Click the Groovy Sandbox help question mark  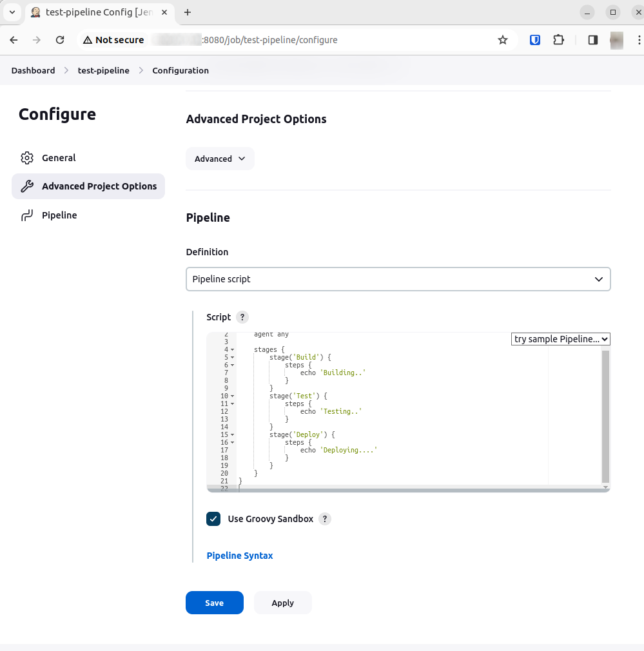[x=325, y=519]
